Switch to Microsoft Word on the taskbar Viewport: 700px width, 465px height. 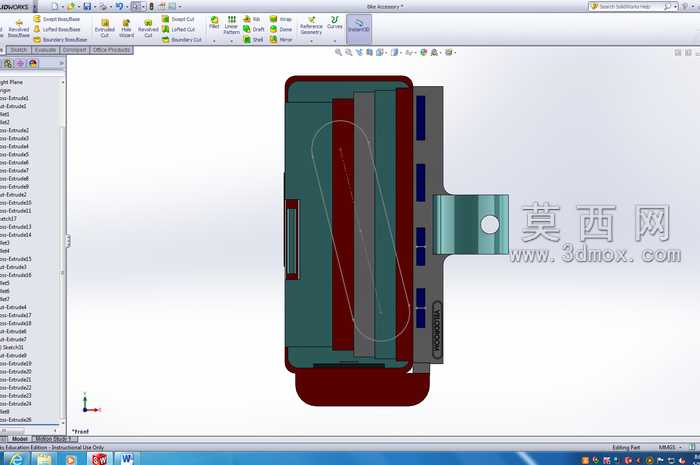(x=126, y=459)
